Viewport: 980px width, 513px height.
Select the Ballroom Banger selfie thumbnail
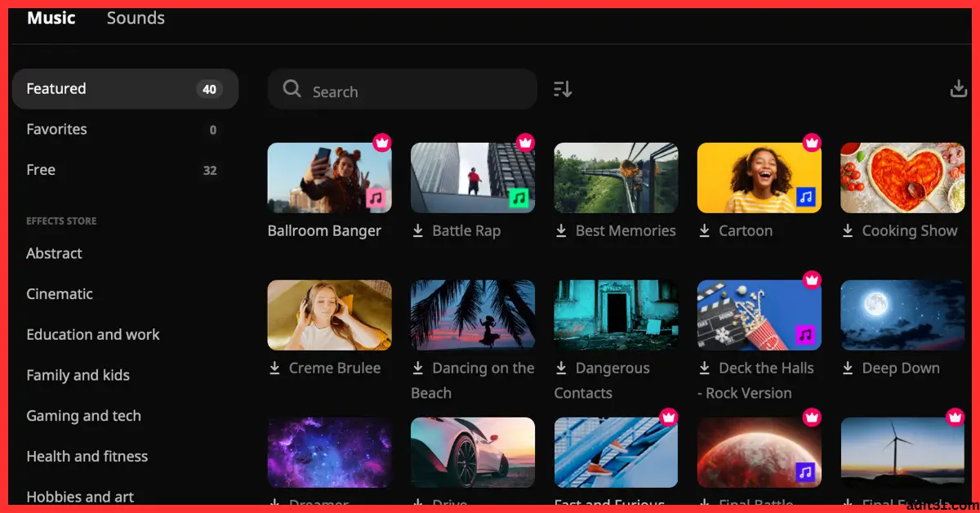tap(330, 178)
